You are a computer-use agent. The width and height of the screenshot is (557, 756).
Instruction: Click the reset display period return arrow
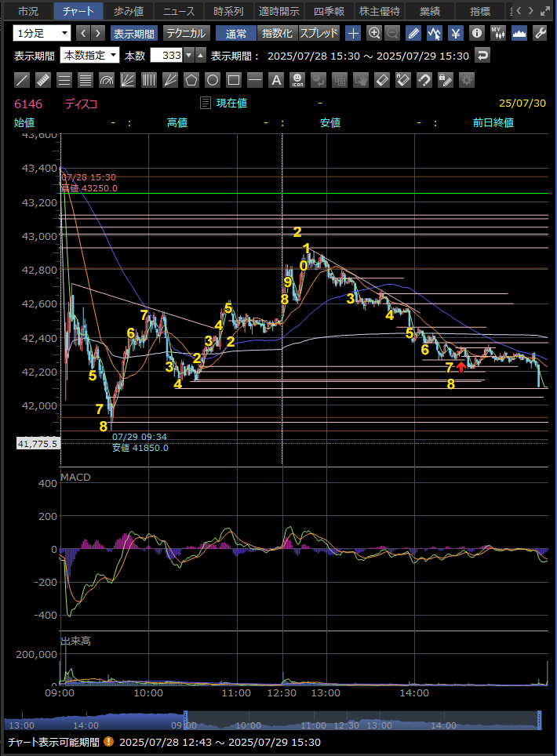(x=482, y=56)
